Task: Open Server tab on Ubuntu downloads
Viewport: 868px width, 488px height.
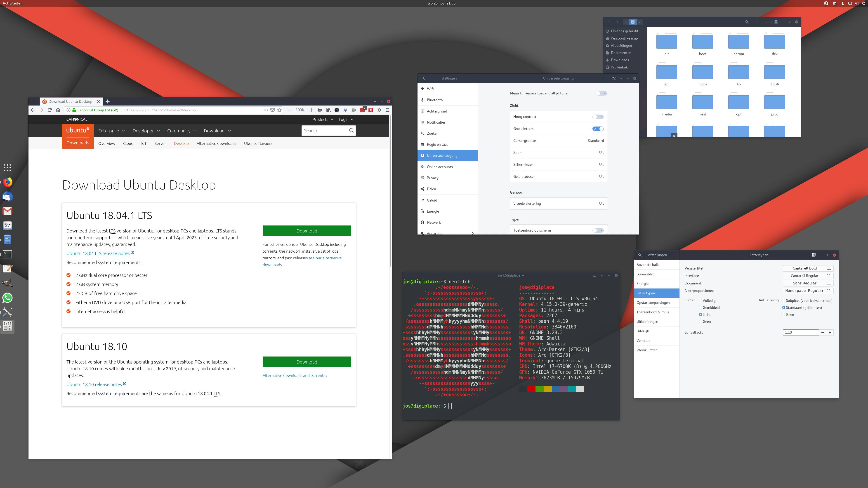Action: pos(160,143)
